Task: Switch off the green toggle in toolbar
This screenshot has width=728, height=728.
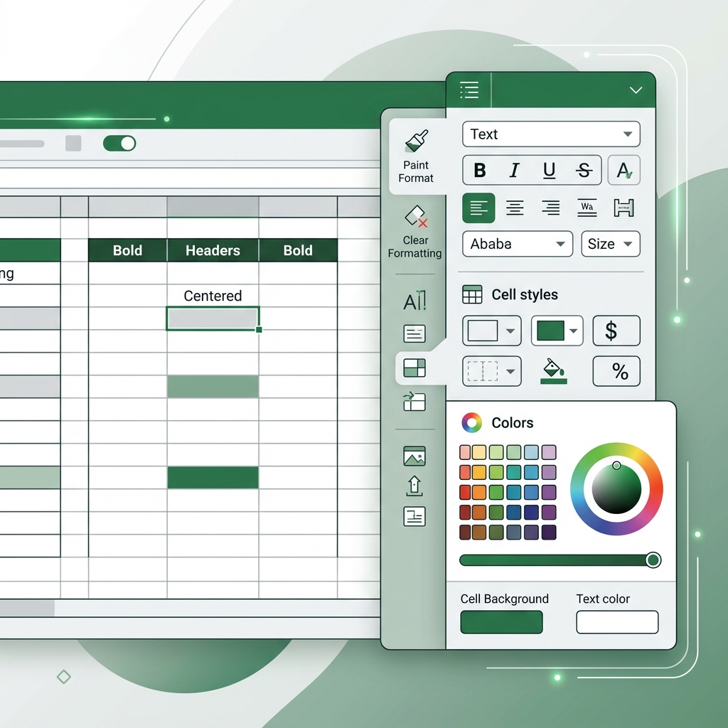Action: 119,144
